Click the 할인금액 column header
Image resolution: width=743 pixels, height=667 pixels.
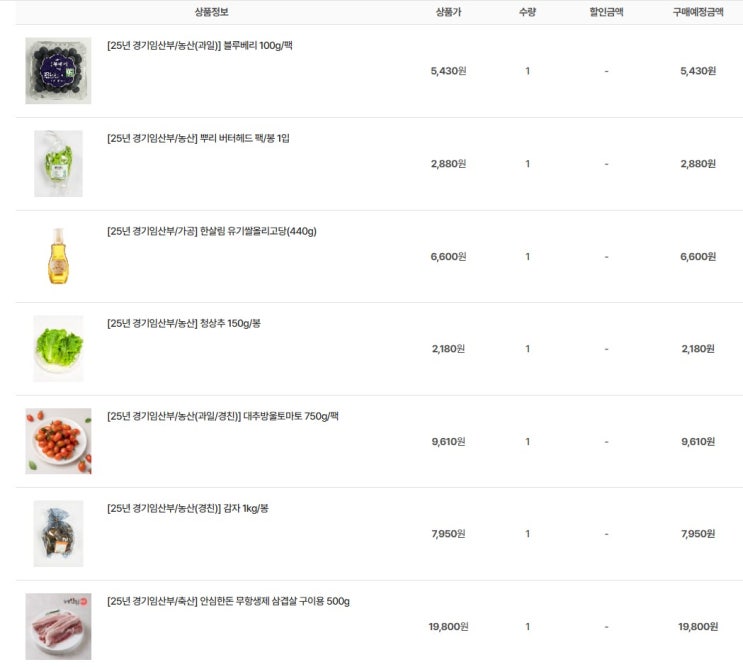pyautogui.click(x=606, y=12)
